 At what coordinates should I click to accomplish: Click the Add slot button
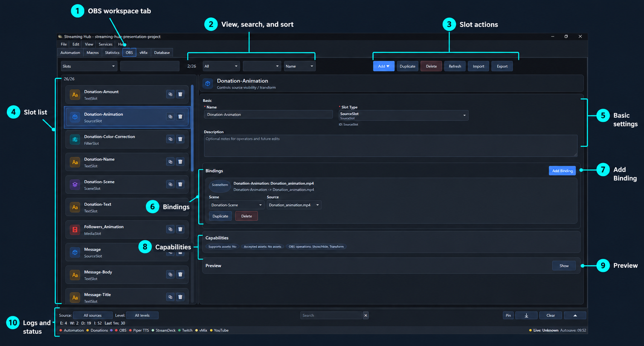point(384,66)
